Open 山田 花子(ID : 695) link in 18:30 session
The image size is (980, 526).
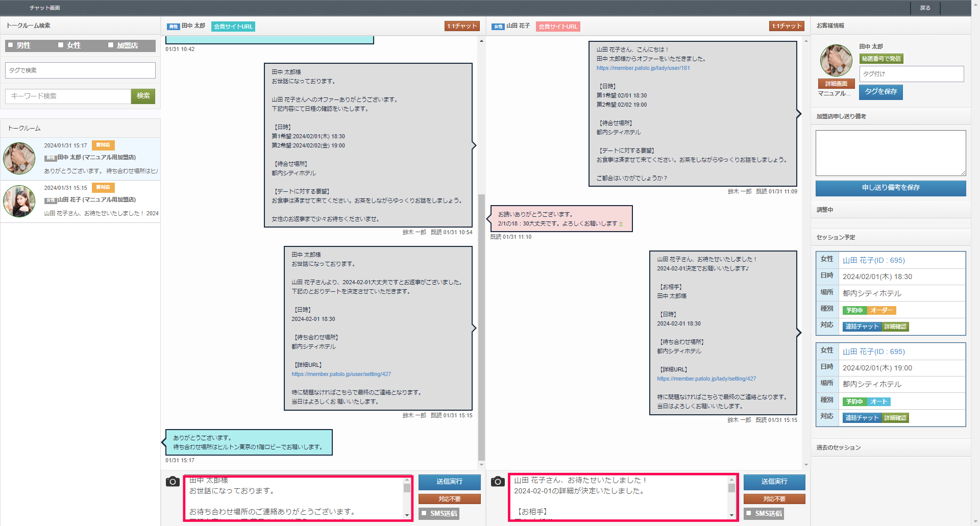[873, 260]
